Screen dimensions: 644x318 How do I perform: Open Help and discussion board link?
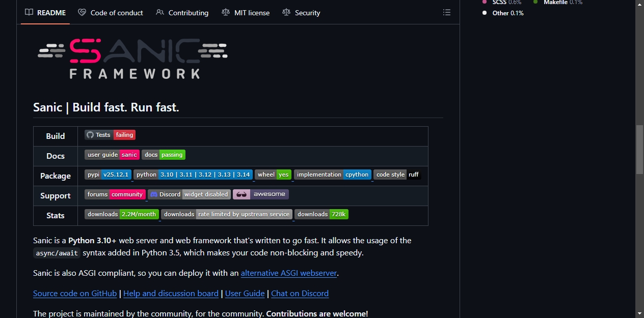(171, 294)
